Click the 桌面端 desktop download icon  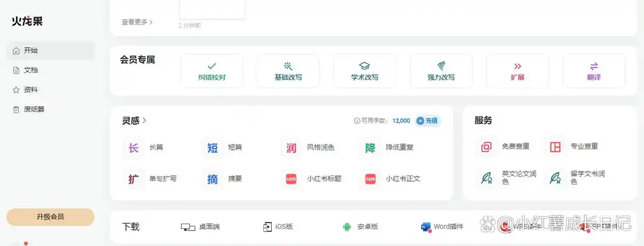coord(188,227)
